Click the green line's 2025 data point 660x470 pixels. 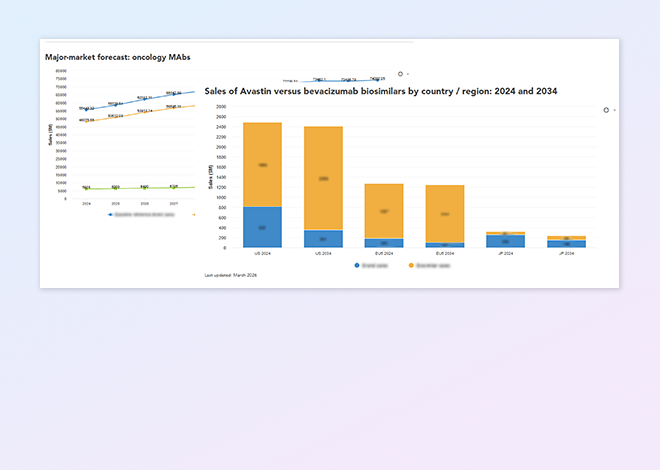tap(116, 189)
